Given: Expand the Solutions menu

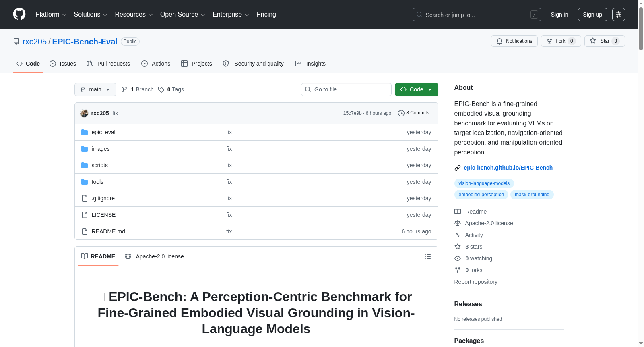Looking at the screenshot, I should (91, 15).
